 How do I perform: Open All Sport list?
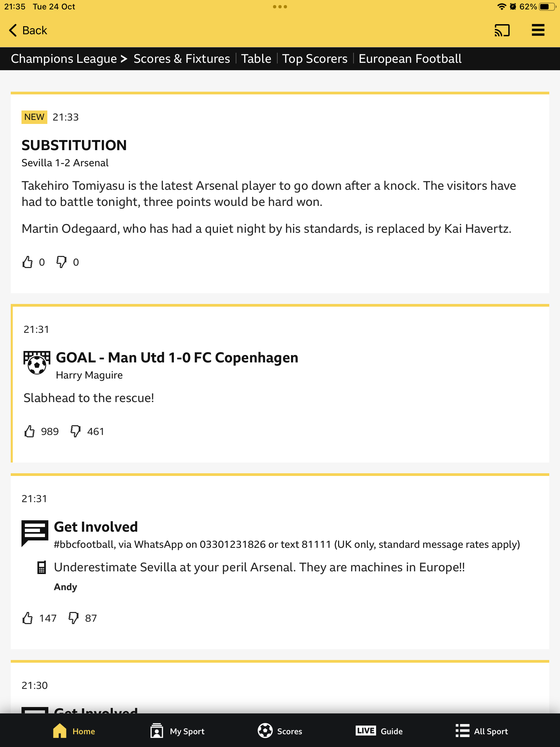(481, 731)
